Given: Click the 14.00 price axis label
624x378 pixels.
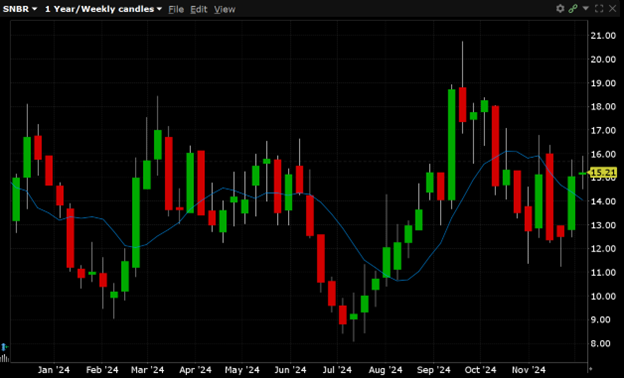Looking at the screenshot, I should (x=603, y=201).
